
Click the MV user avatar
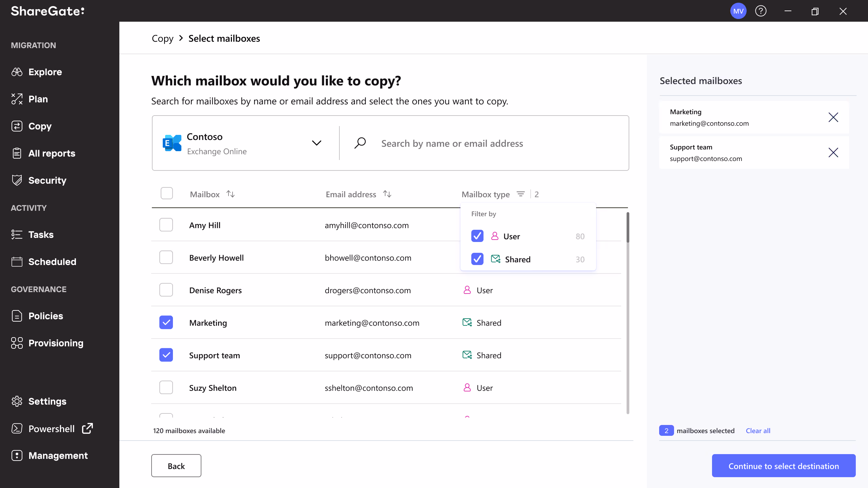738,11
